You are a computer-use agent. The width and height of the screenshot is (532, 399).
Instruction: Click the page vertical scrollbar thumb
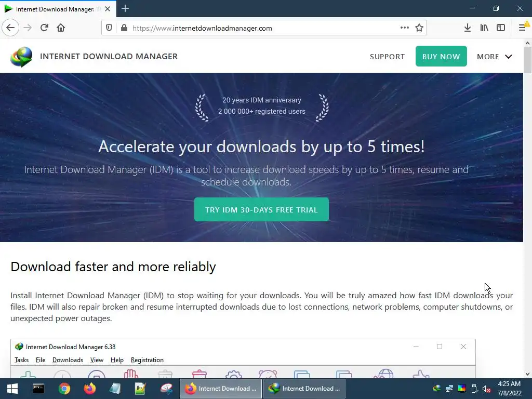coord(527,60)
